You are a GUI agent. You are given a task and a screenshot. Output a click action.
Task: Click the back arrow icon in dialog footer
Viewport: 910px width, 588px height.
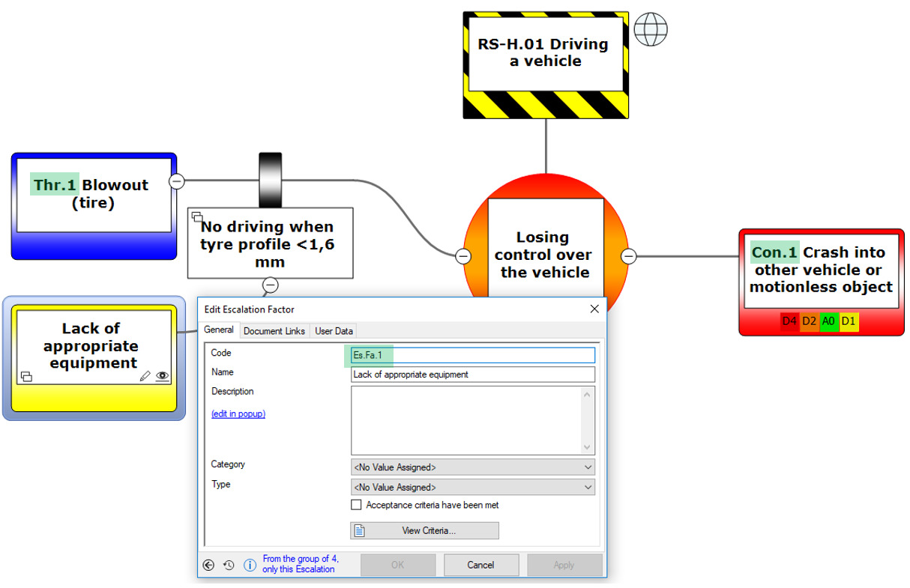208,566
